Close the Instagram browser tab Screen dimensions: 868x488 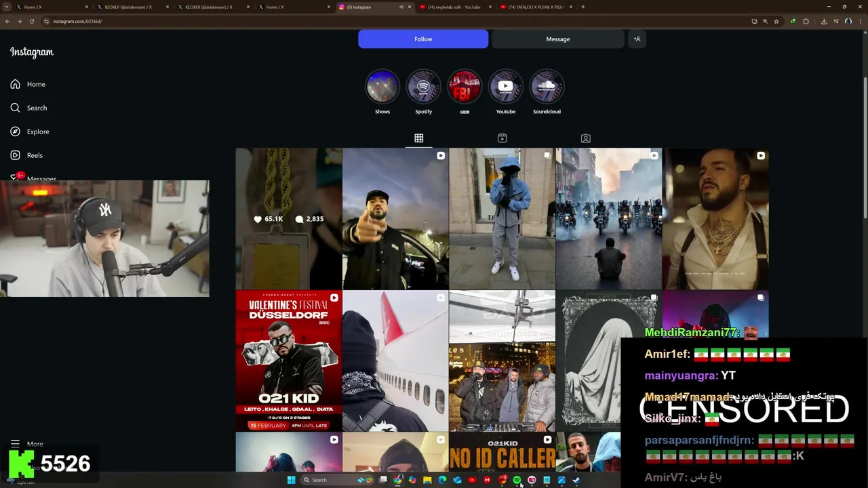(409, 7)
